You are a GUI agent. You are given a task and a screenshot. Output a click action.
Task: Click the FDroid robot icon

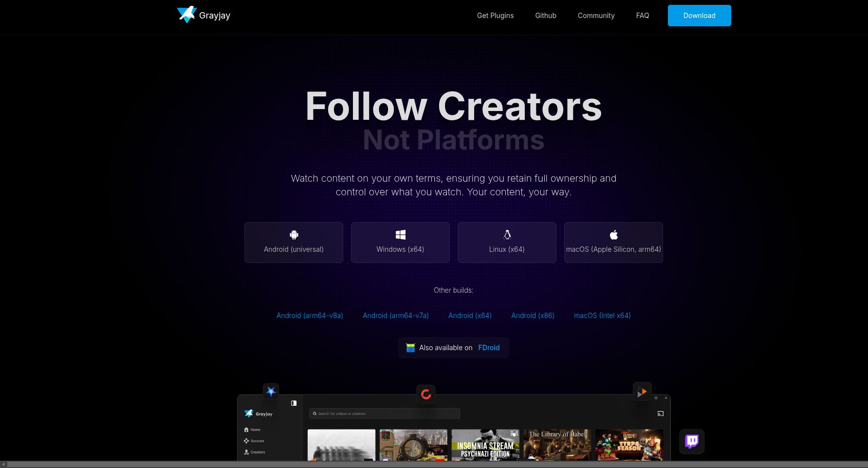click(410, 348)
